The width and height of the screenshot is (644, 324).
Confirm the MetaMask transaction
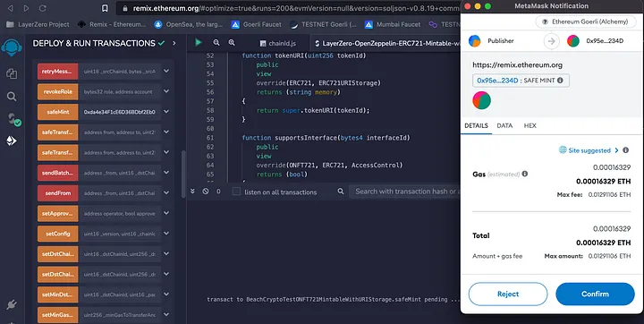(x=595, y=294)
